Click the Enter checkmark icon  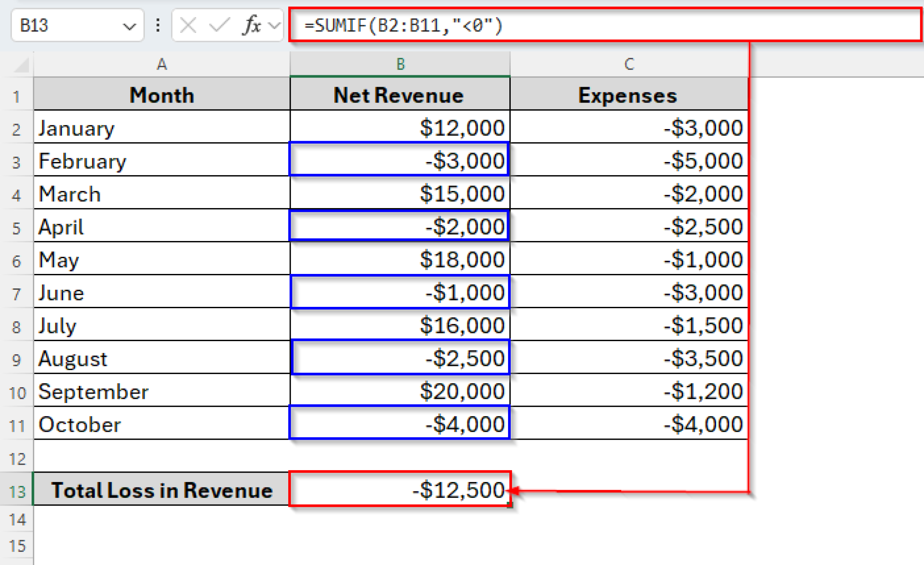220,26
